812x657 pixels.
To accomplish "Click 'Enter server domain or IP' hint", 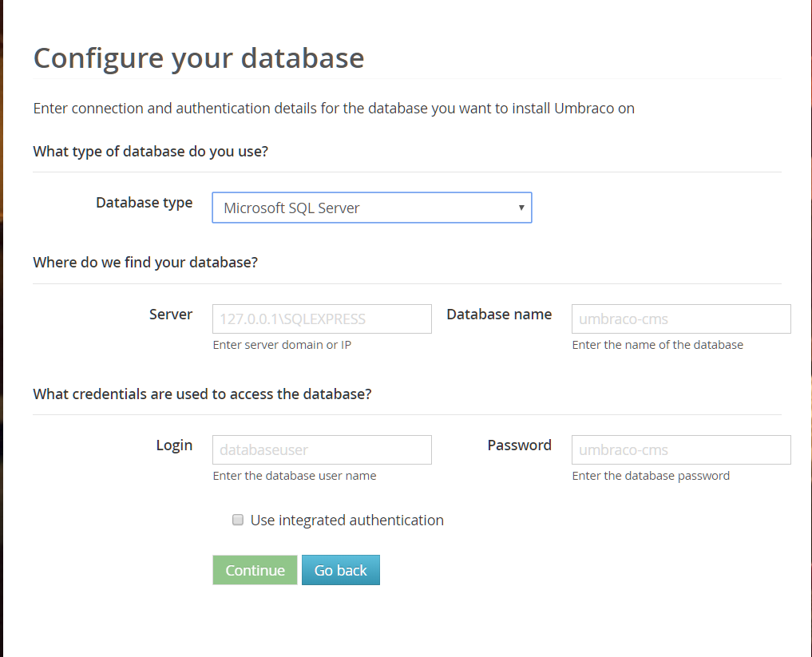I will coord(282,345).
